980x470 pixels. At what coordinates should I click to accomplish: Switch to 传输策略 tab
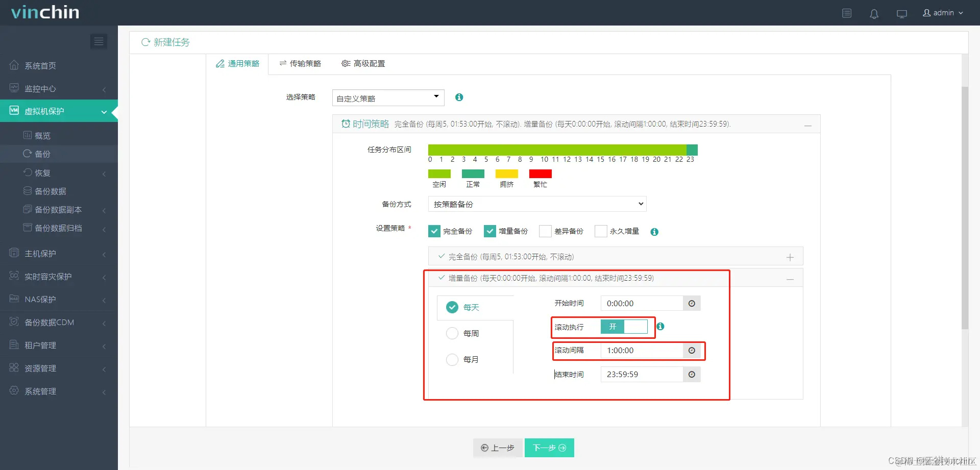[x=300, y=64]
